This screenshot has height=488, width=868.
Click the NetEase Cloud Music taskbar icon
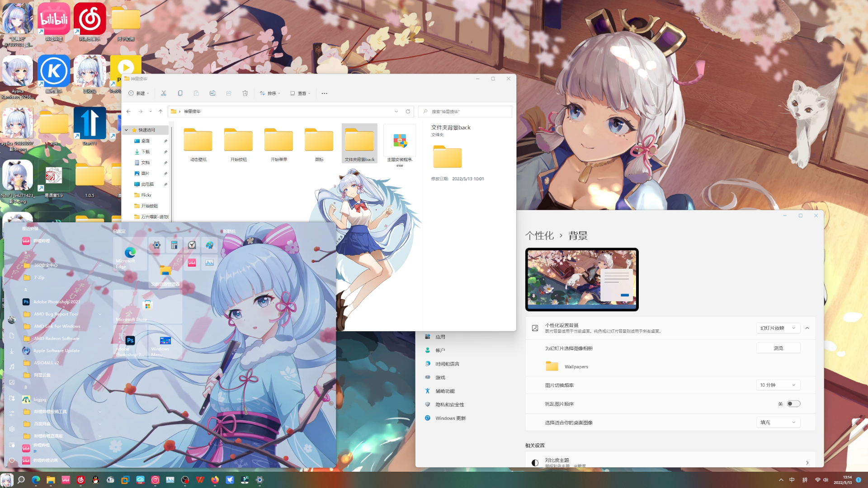[81, 480]
